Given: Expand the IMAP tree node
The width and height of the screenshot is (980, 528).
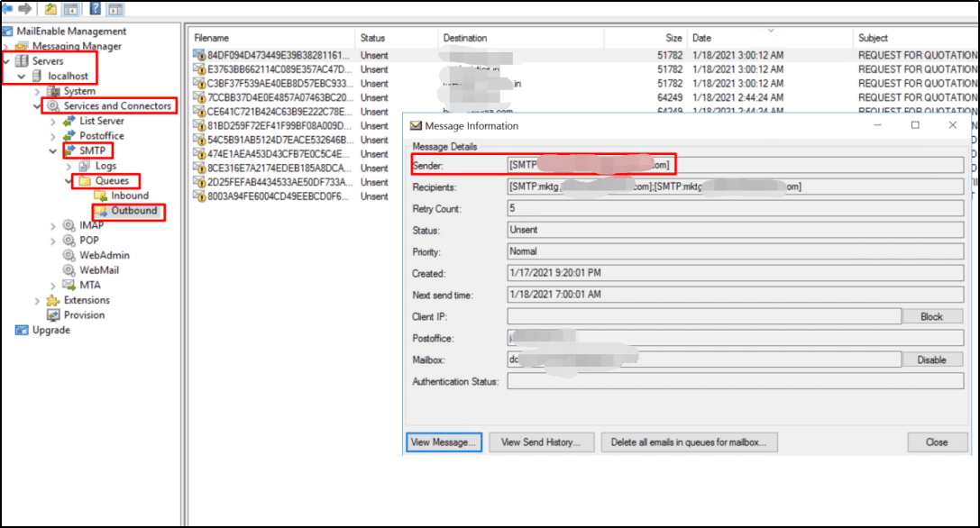Looking at the screenshot, I should pyautogui.click(x=53, y=226).
